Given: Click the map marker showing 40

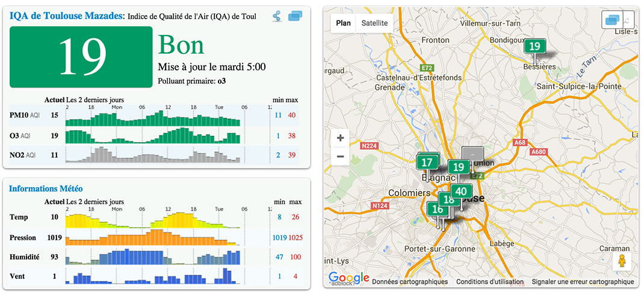Looking at the screenshot, I should click(461, 192).
